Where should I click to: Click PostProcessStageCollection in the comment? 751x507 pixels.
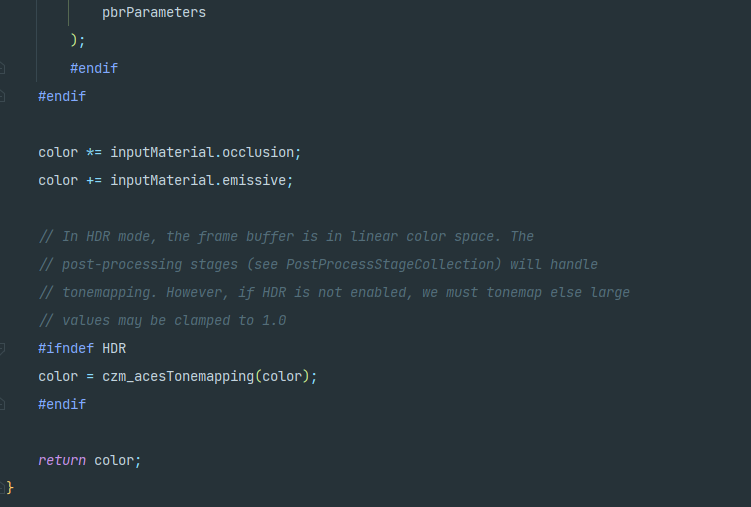click(390, 264)
